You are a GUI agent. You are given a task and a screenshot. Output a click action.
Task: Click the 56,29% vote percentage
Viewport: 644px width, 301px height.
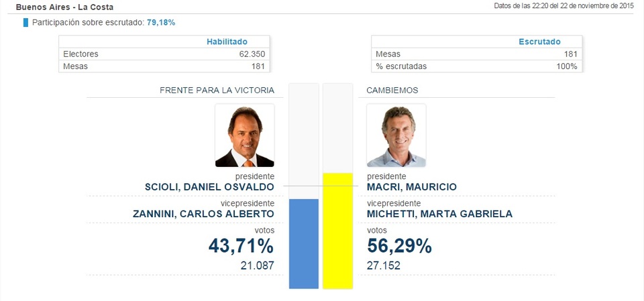(399, 246)
